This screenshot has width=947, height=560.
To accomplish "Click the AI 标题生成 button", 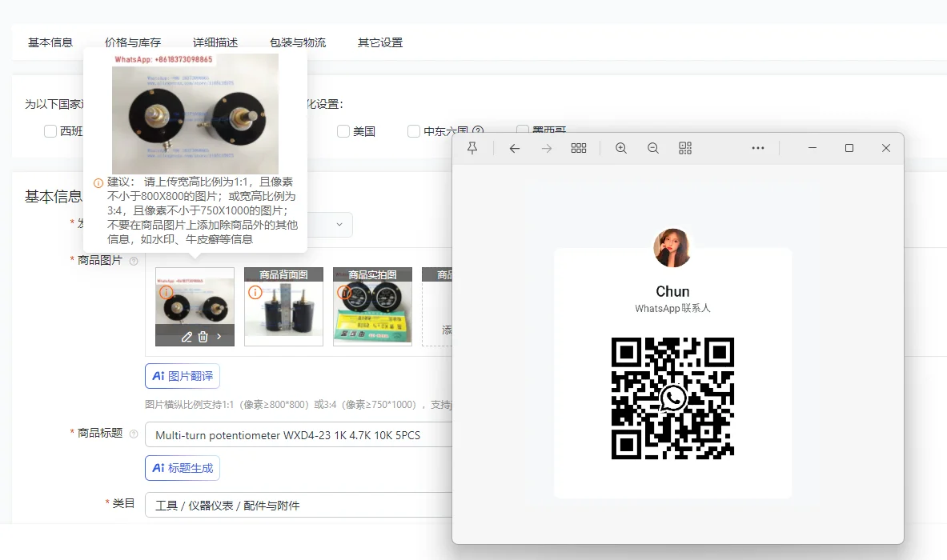I will click(x=183, y=468).
